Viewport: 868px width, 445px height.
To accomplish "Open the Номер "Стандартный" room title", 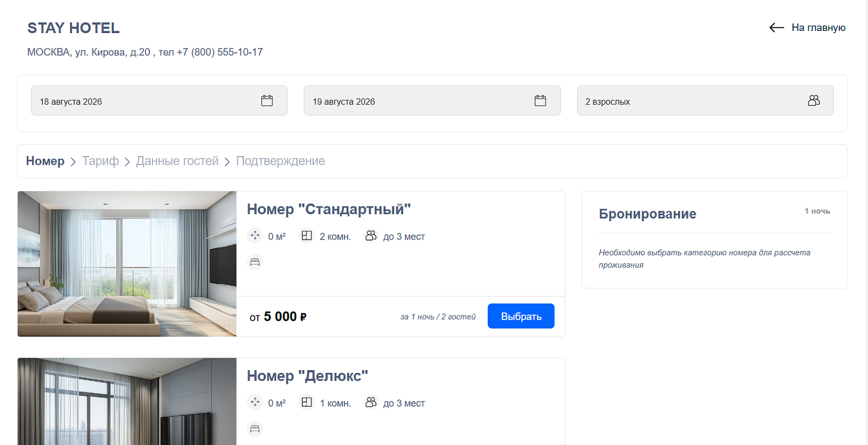I will (x=329, y=209).
